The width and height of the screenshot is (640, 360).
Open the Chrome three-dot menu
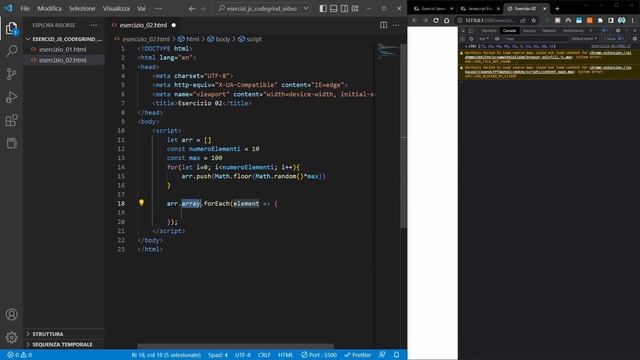[633, 20]
